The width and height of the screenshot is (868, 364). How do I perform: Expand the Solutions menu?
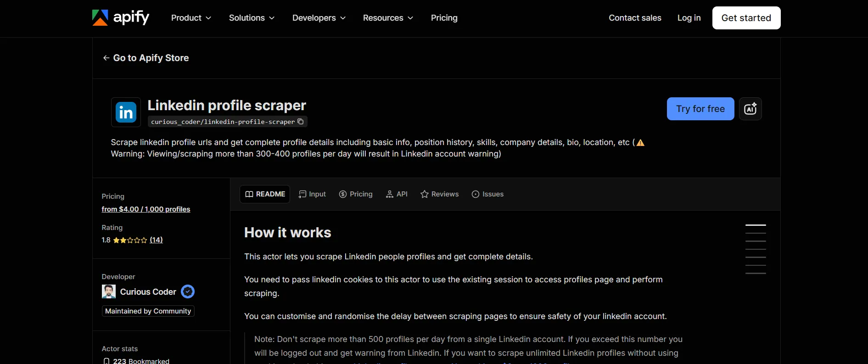point(252,18)
